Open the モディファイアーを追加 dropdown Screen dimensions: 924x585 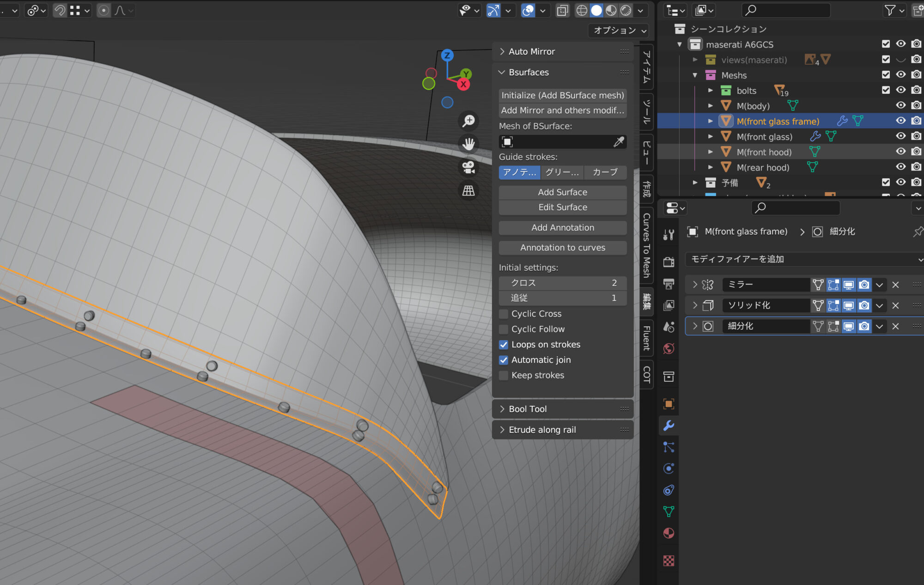[804, 259]
